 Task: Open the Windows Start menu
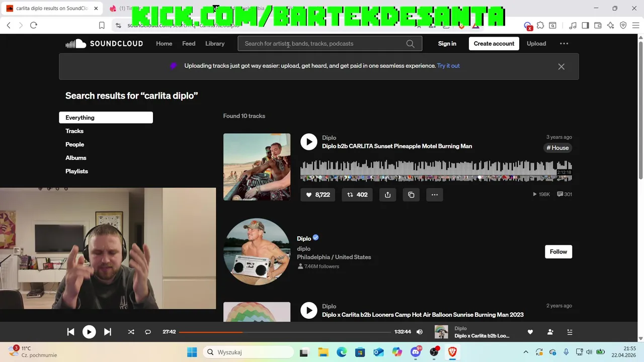[x=192, y=352]
